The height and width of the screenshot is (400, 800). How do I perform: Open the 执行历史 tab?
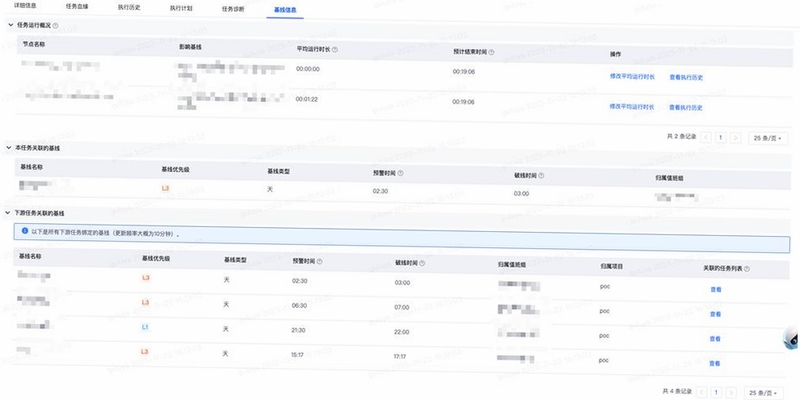click(129, 8)
